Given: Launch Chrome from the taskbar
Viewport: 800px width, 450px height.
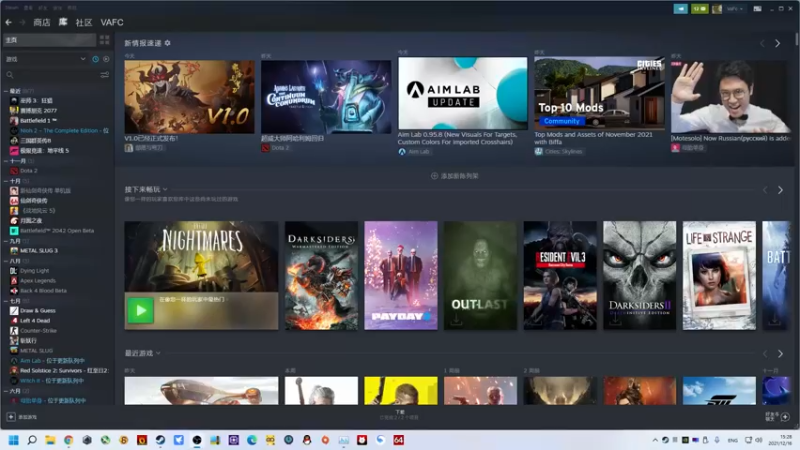Looking at the screenshot, I should (x=68, y=440).
